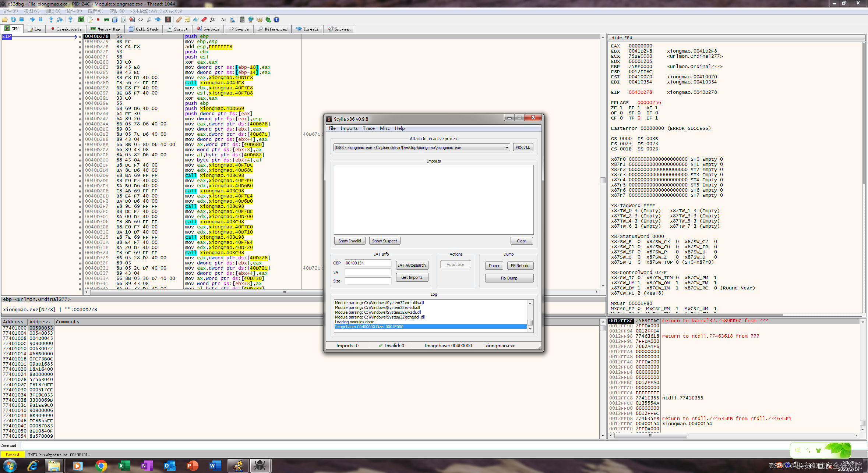This screenshot has width=868, height=473.
Task: Open the Patches bandage toolbar icon
Action: pos(179,19)
